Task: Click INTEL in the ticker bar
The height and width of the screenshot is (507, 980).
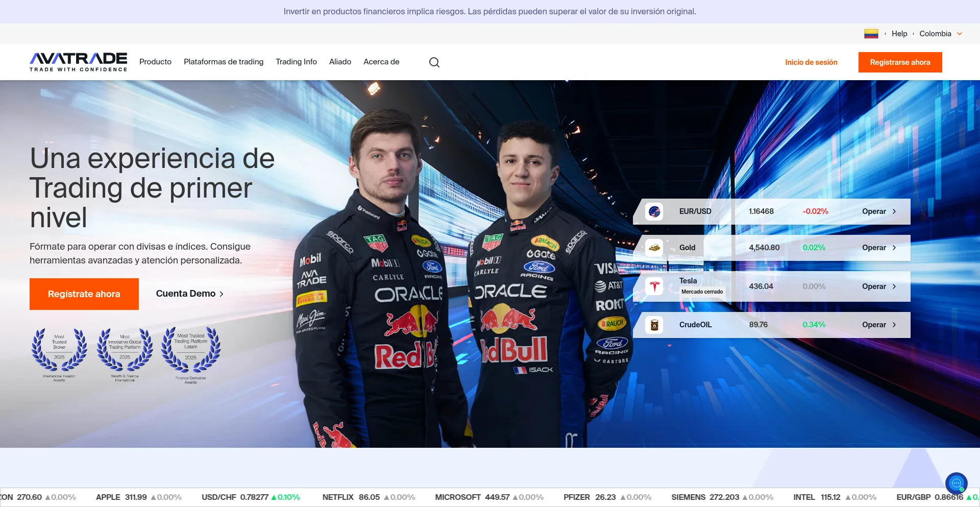Action: (804, 497)
